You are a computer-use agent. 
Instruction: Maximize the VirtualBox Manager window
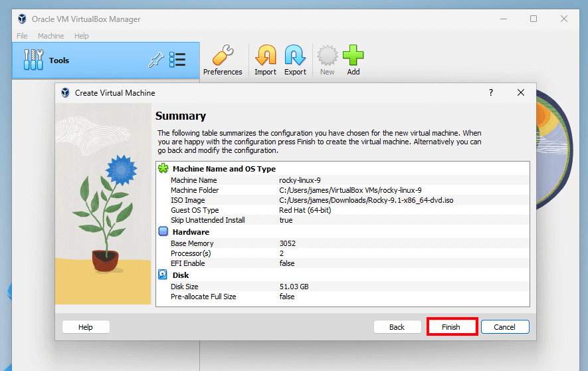click(534, 19)
